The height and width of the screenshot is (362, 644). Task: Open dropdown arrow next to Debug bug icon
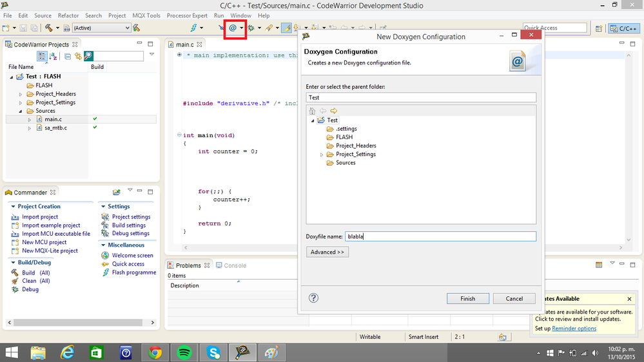(259, 28)
